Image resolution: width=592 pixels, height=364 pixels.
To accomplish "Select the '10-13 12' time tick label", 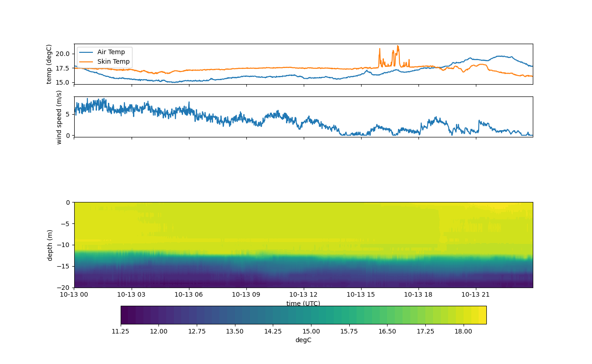I will click(x=303, y=294).
